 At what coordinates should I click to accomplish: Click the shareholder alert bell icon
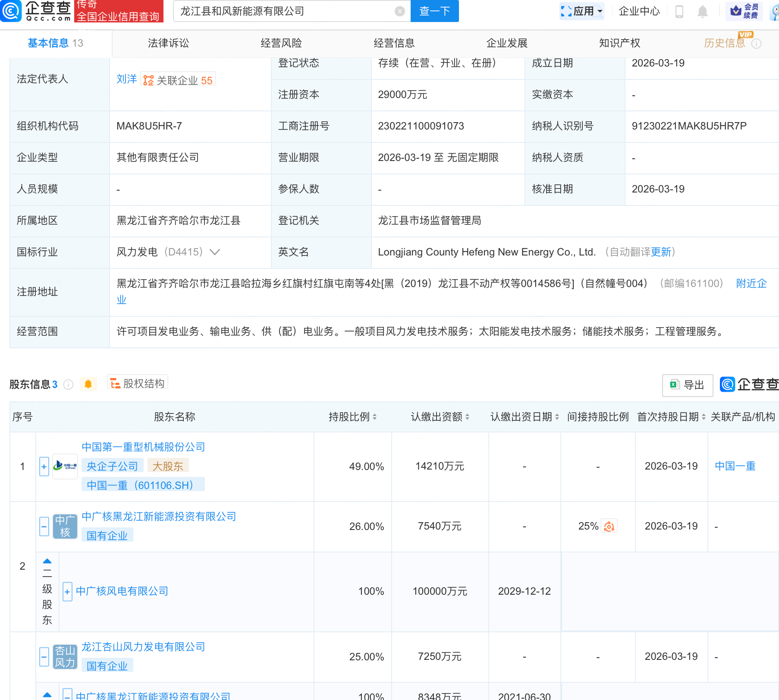(x=88, y=384)
